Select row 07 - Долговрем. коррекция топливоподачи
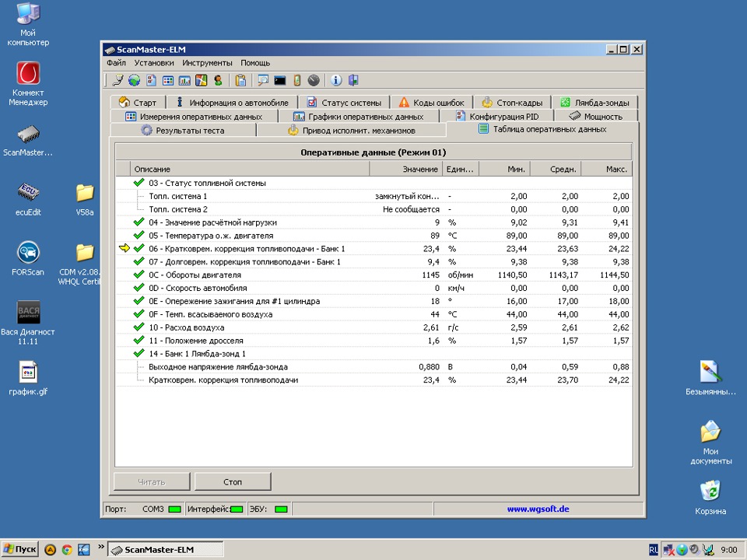 pos(374,261)
